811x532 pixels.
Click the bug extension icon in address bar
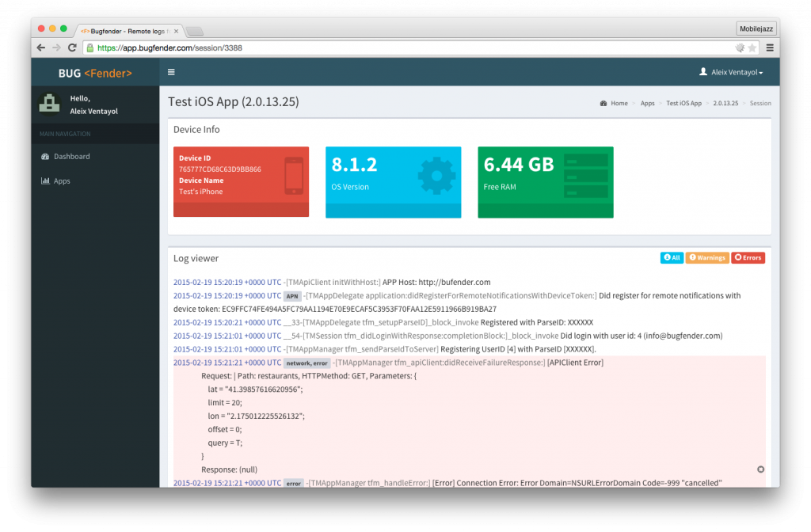pos(740,48)
